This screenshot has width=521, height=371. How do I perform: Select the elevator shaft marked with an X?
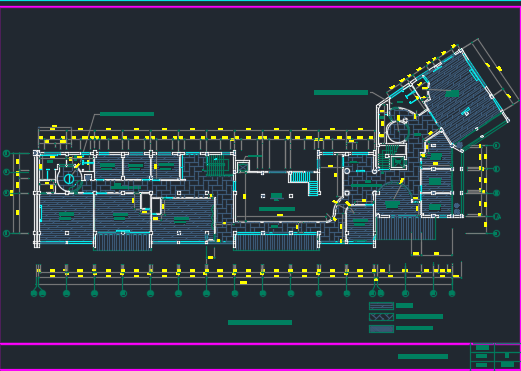click(398, 162)
